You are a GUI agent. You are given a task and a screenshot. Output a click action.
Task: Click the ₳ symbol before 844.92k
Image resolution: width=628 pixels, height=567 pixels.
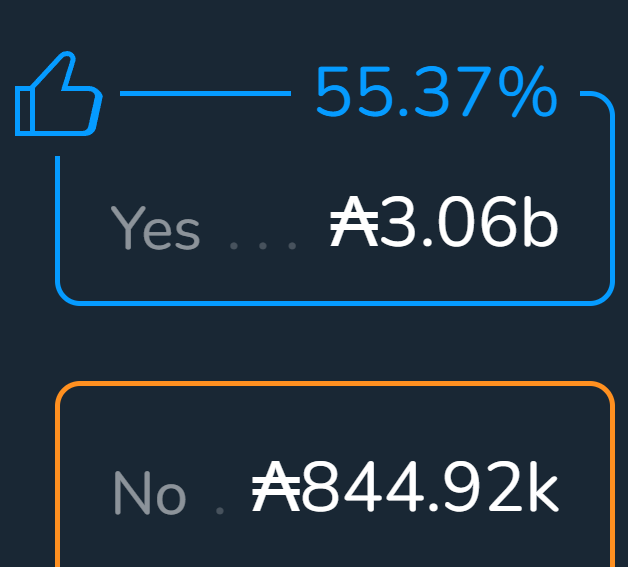coord(275,490)
